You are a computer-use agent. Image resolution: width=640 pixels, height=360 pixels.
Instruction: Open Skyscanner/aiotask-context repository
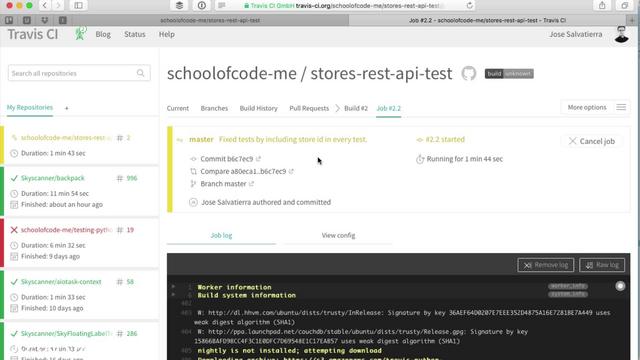coord(61,282)
